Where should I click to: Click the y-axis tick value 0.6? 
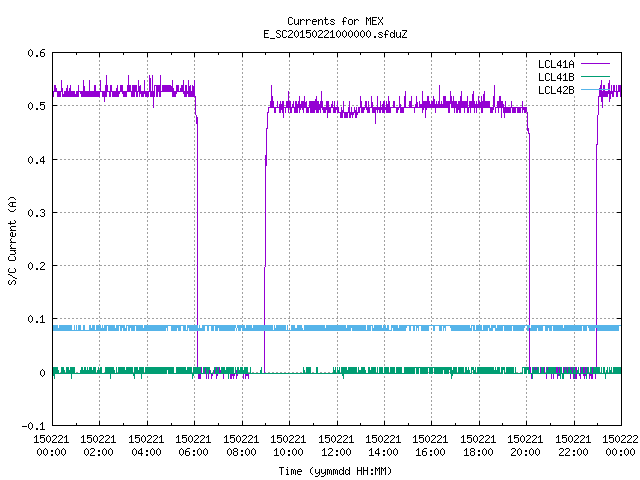36,53
